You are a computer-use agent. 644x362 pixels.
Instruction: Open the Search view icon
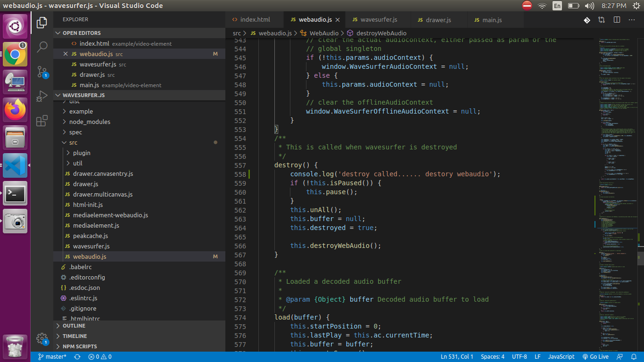tap(42, 47)
